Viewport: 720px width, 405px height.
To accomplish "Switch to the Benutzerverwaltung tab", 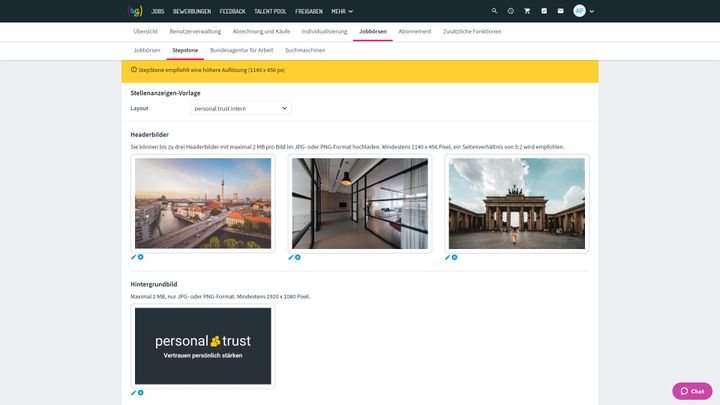I will coord(195,32).
